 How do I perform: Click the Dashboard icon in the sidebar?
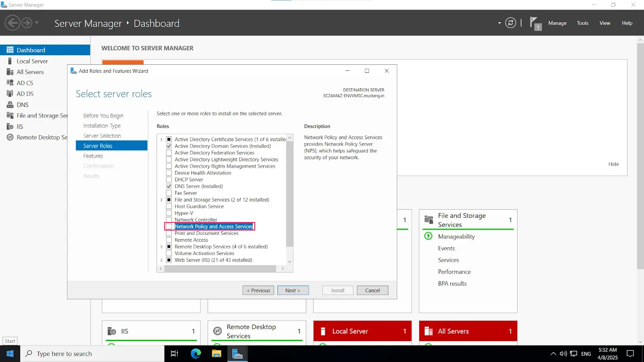(x=10, y=50)
